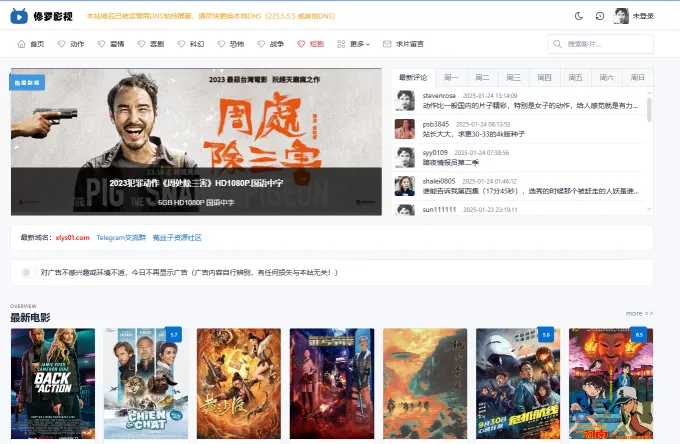680x444 pixels.
Task: Open the 危机航线 airplane poster
Action: coord(518,384)
